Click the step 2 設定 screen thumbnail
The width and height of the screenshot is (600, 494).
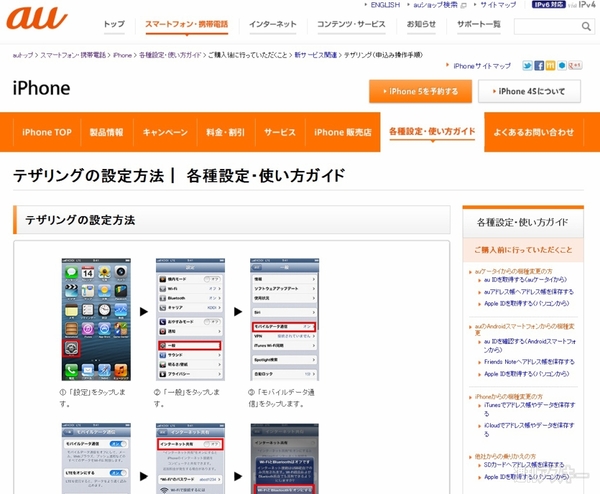(x=190, y=319)
